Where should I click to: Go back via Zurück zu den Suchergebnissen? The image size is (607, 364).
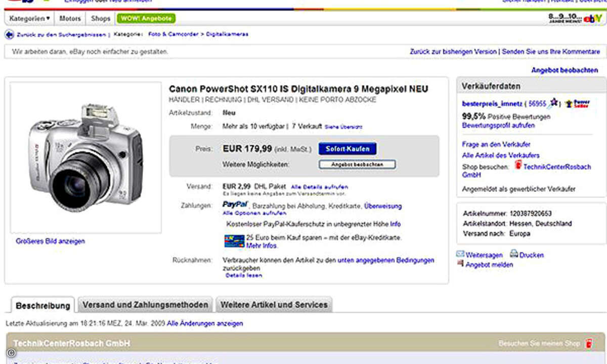pyautogui.click(x=61, y=35)
